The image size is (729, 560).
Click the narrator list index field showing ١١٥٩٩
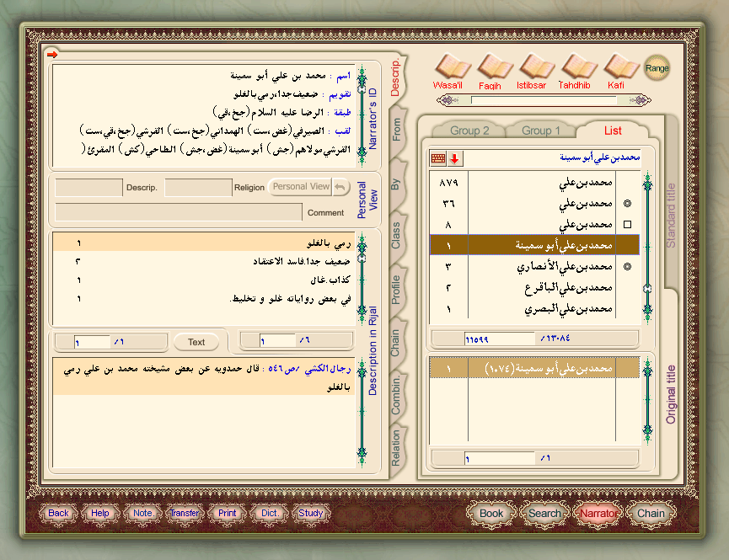coord(499,339)
